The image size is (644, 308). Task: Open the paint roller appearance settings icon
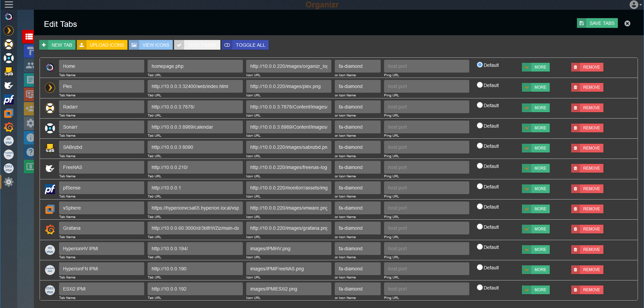click(x=30, y=51)
